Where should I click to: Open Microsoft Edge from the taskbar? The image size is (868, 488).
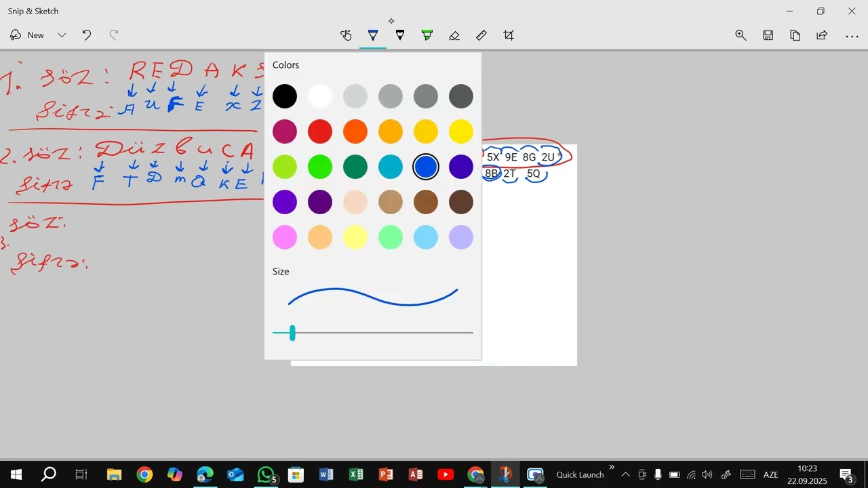click(205, 474)
